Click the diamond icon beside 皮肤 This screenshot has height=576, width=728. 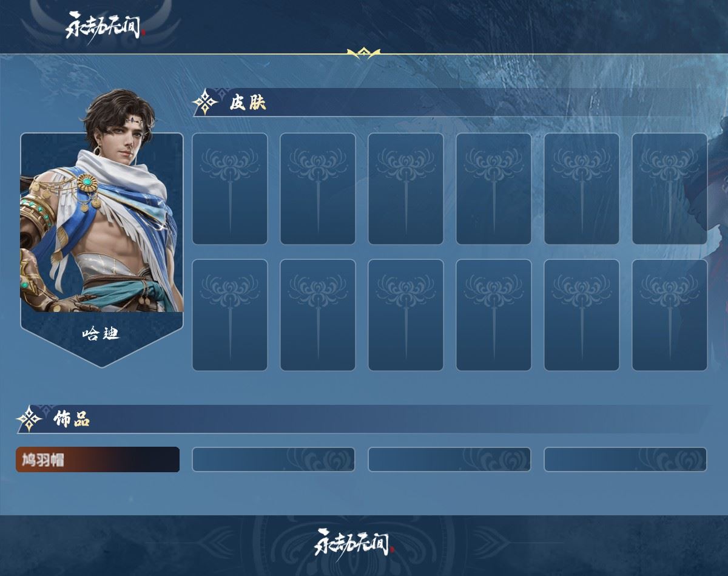pyautogui.click(x=206, y=103)
